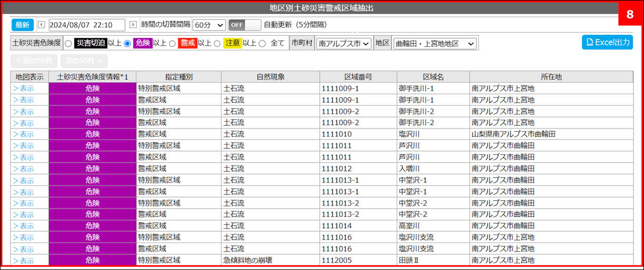Click the Excel出力 export button
The width and height of the screenshot is (644, 270).
tap(607, 42)
